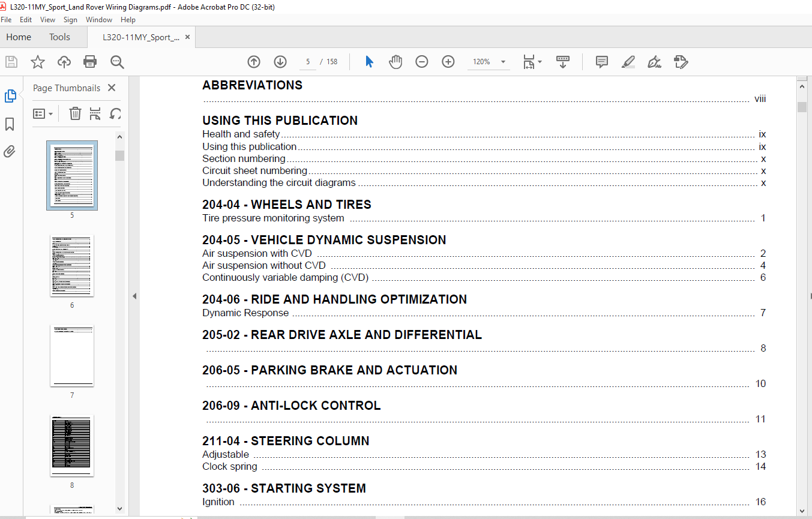The height and width of the screenshot is (519, 812).
Task: Activate the Hand pan tool
Action: pos(395,62)
